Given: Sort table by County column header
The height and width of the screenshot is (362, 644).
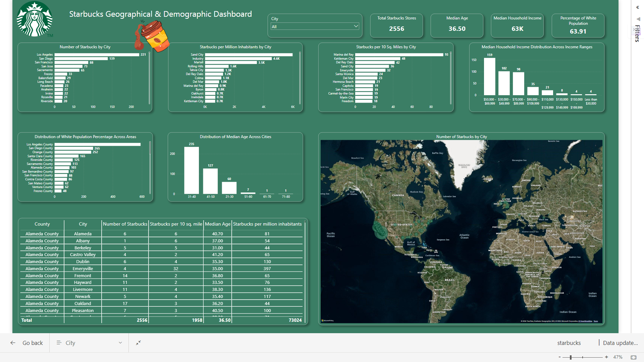Looking at the screenshot, I should [x=42, y=224].
